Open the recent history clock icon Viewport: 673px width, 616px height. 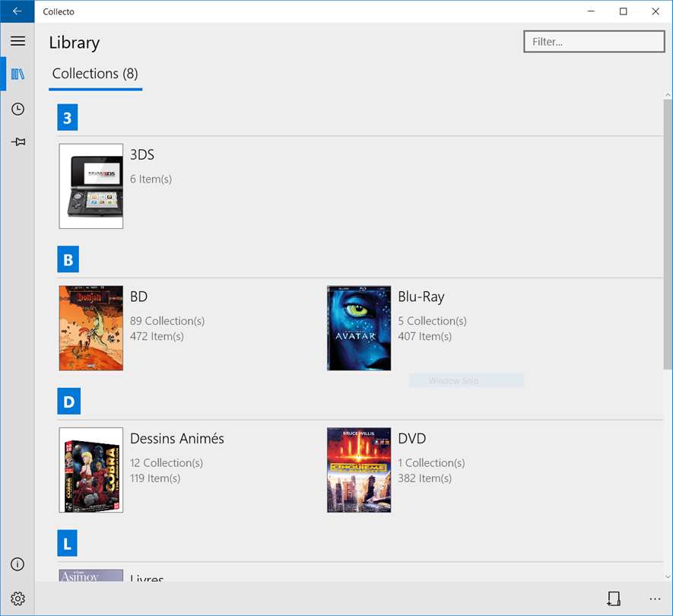17,109
